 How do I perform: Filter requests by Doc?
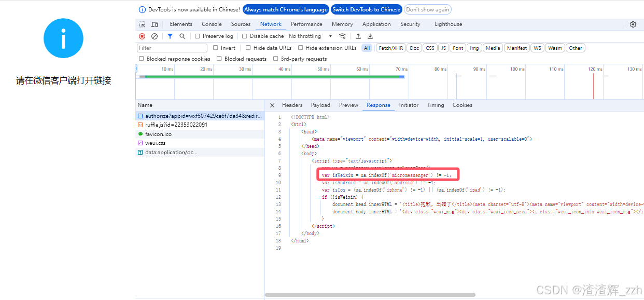pos(414,48)
